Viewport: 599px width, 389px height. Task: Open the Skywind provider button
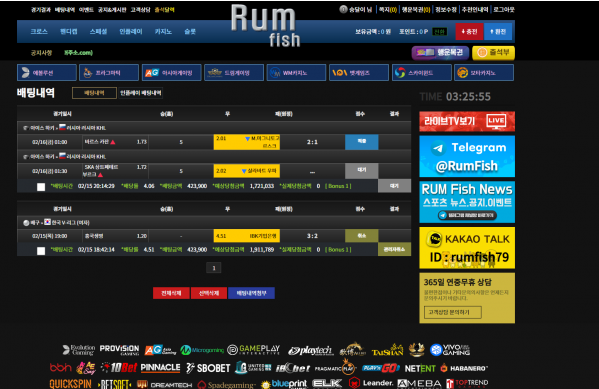point(421,73)
